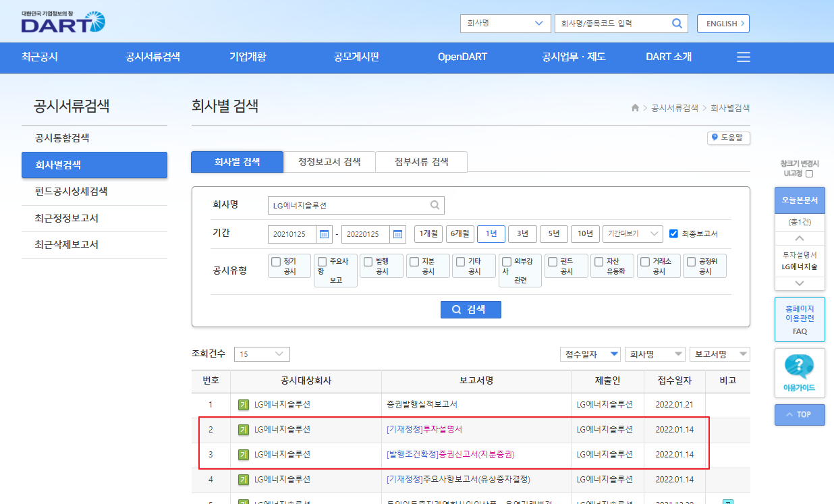Check the 주요사항보고 checkbox
Screen dimensions: 834x504
tap(322, 262)
